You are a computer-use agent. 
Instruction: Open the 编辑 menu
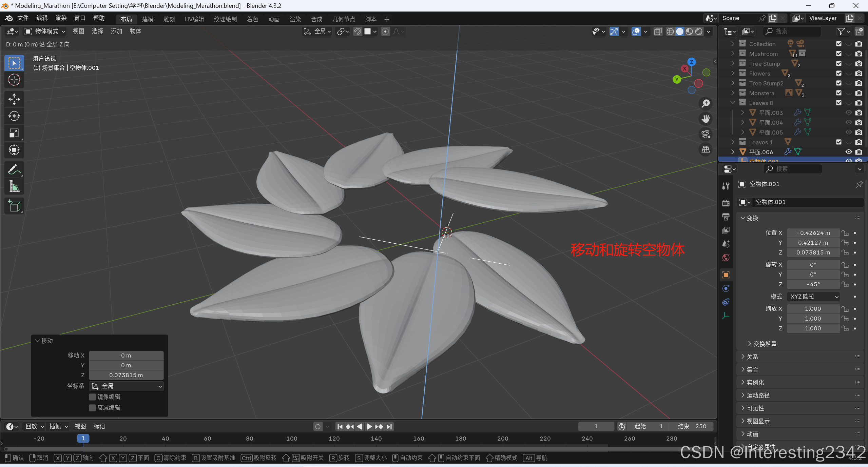coord(42,18)
